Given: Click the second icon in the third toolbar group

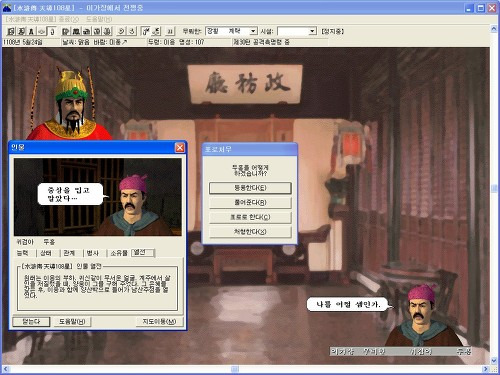Looking at the screenshot, I should click(132, 31).
